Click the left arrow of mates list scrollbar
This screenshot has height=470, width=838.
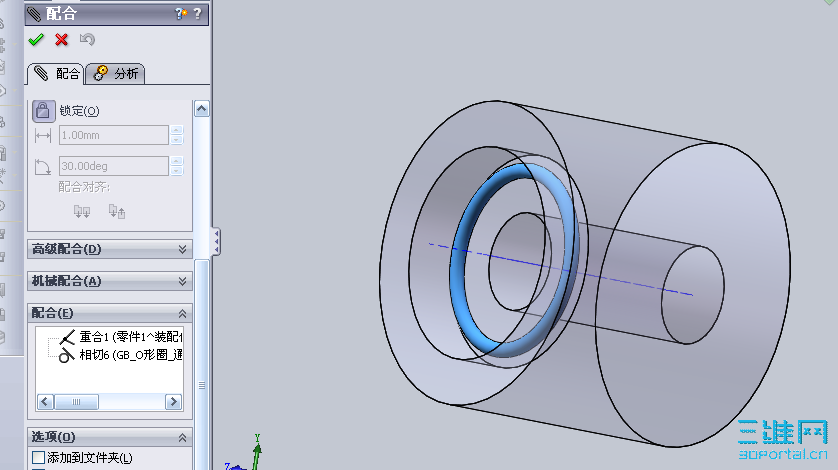(45, 402)
